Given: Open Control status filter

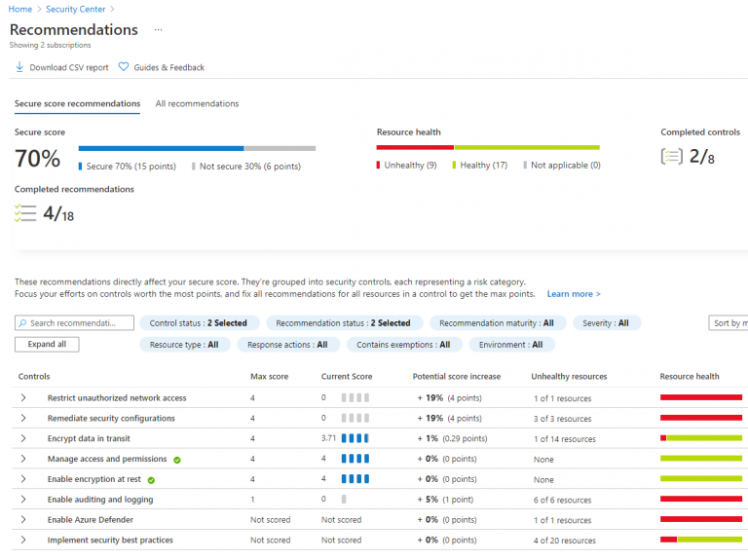Looking at the screenshot, I should coord(199,323).
